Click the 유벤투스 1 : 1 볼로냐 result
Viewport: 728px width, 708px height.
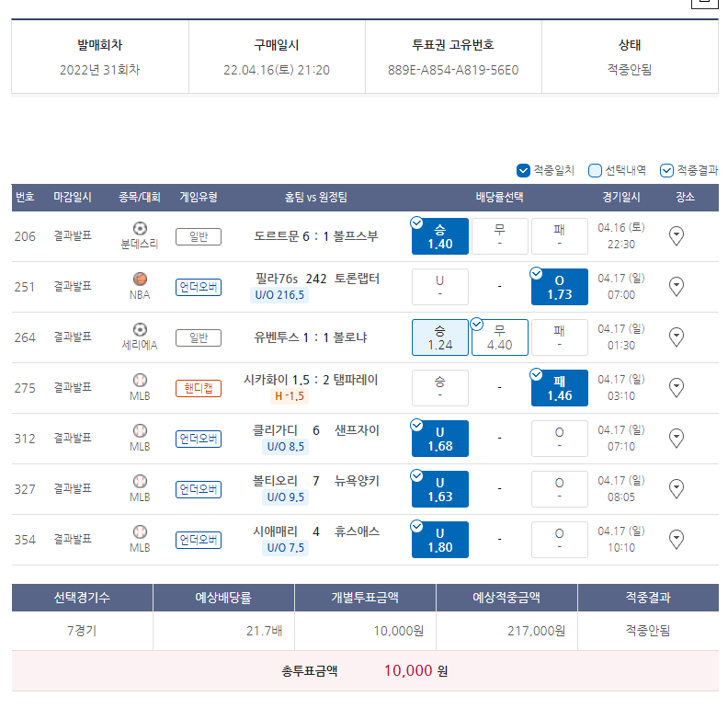tap(310, 337)
